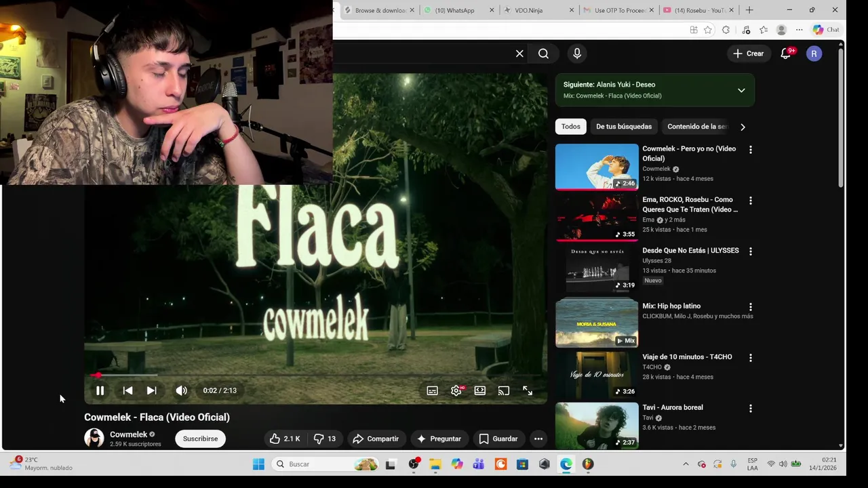Start voice search with the microphone

577,54
